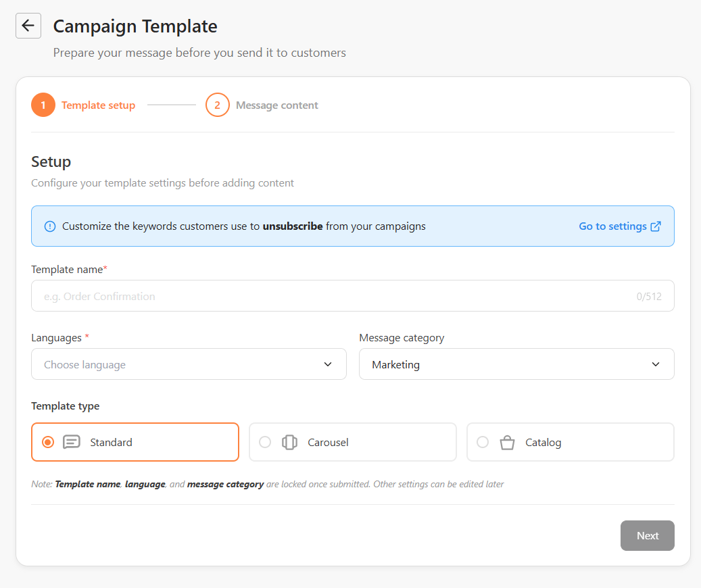Click 'Configure your template settings' description

point(163,183)
